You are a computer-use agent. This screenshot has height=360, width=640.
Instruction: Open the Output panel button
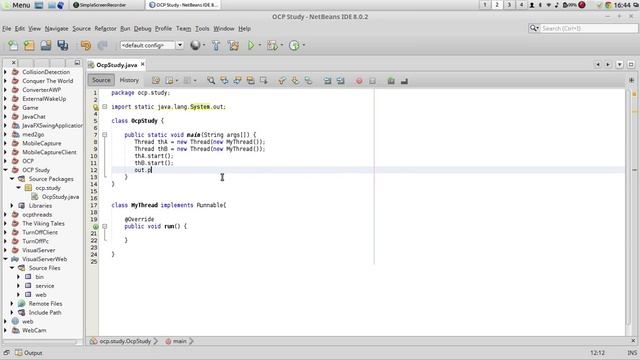[29, 353]
